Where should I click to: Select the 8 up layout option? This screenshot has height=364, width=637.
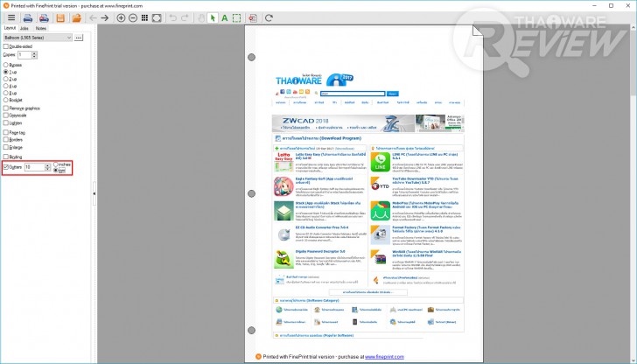(x=5, y=93)
